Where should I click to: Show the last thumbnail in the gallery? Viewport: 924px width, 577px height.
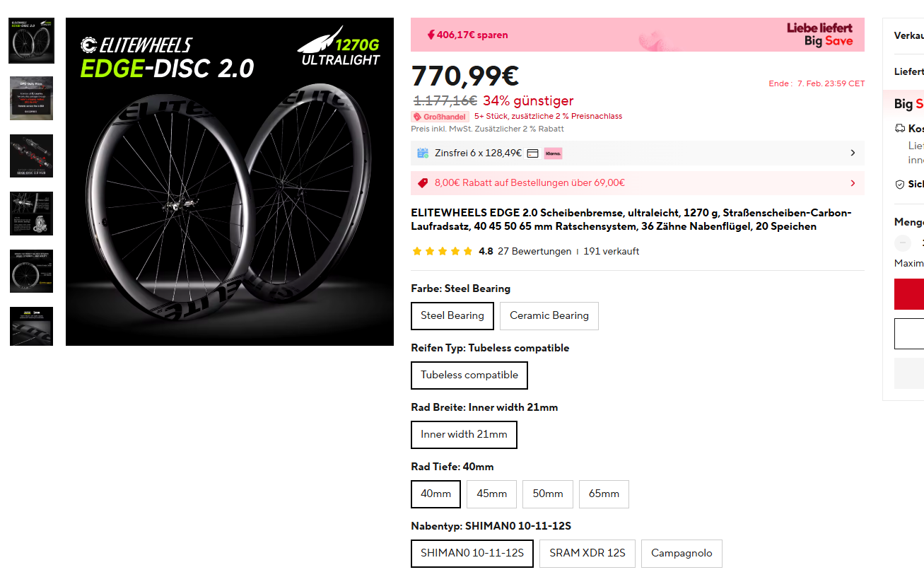coord(31,327)
